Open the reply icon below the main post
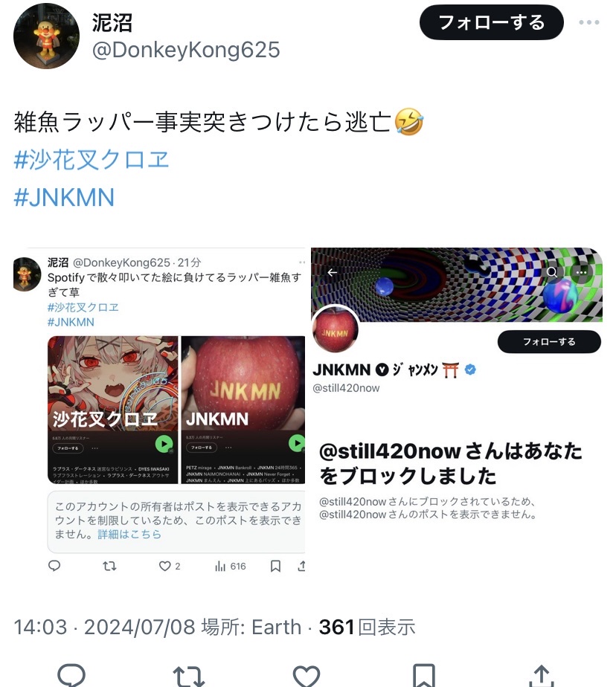Screen dimensions: 616x687 pyautogui.click(x=72, y=675)
